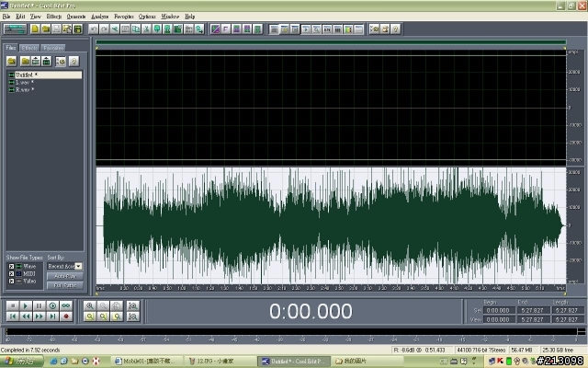Select the Untitled * file in the list

pos(45,75)
